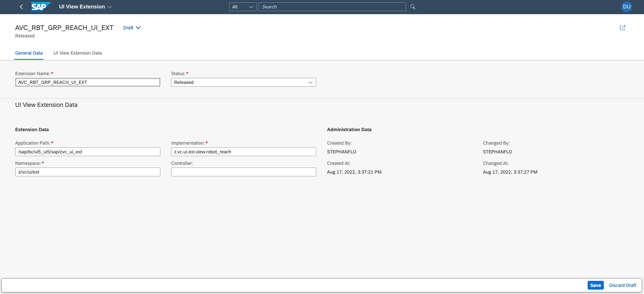The image size is (644, 294).
Task: Click the Namespace input field
Action: 88,172
